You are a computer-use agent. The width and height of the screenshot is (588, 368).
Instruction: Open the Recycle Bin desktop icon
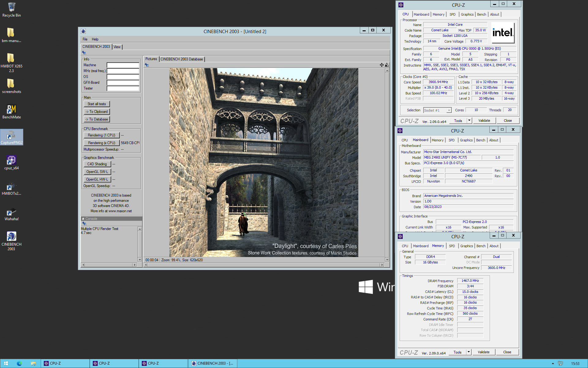[x=12, y=9]
